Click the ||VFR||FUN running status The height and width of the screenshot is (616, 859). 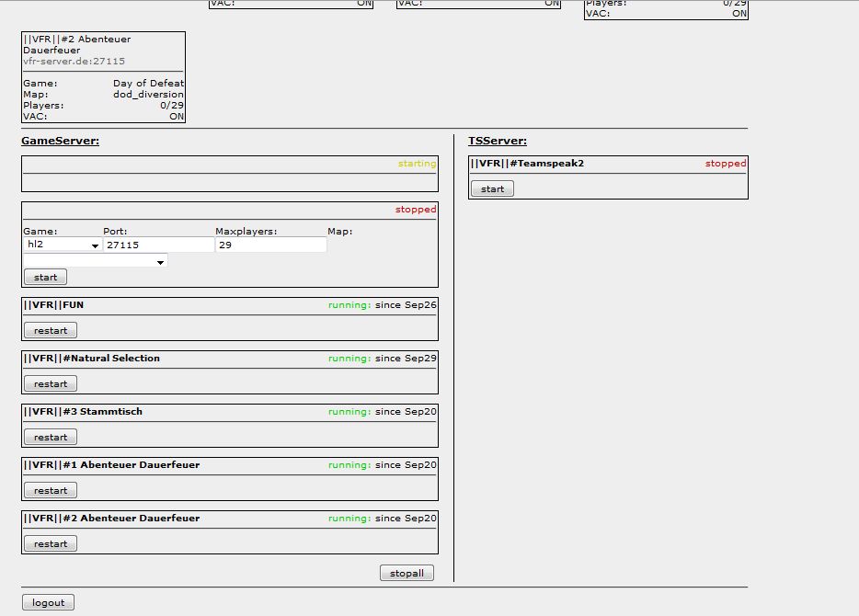click(x=349, y=305)
